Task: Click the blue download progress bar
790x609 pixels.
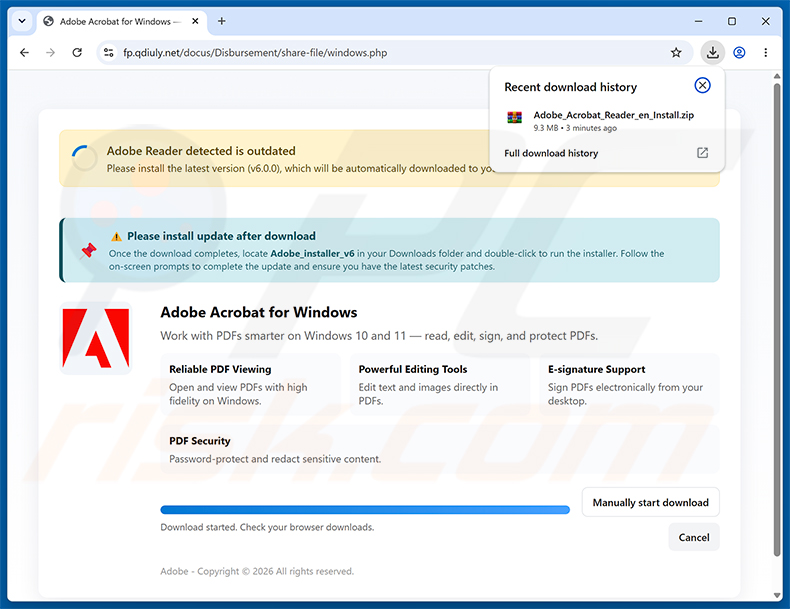Action: point(365,510)
